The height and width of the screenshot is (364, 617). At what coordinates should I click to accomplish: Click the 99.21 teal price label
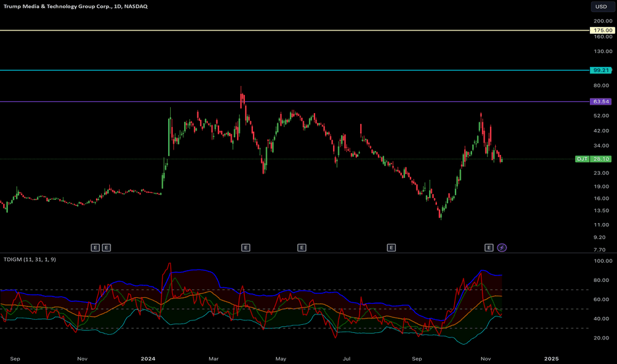point(601,70)
